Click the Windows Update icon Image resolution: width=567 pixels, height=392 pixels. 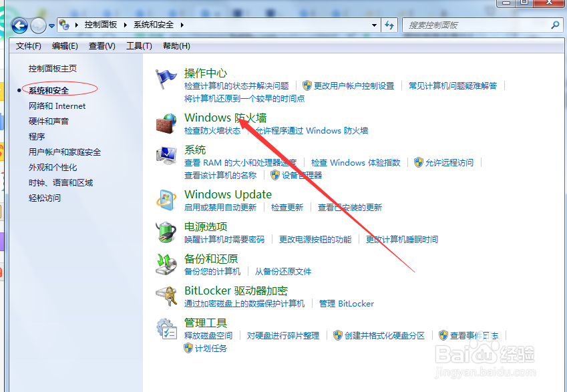[x=166, y=200]
